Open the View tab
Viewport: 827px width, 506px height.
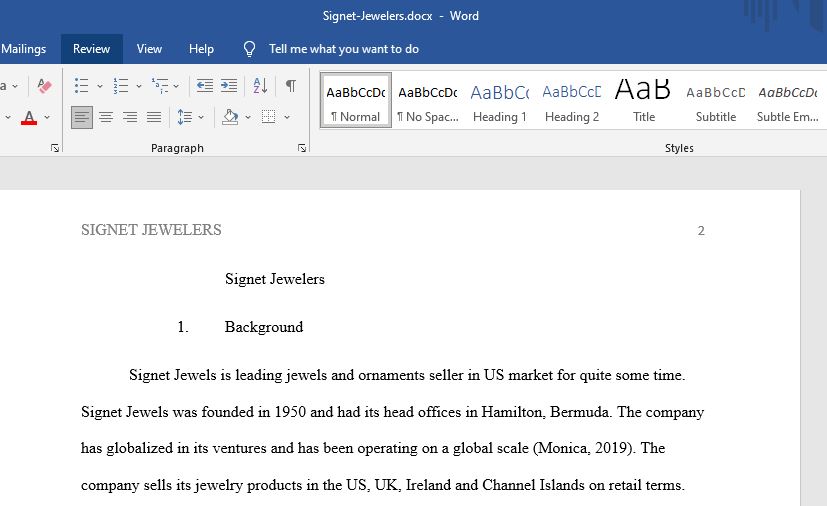click(x=149, y=49)
